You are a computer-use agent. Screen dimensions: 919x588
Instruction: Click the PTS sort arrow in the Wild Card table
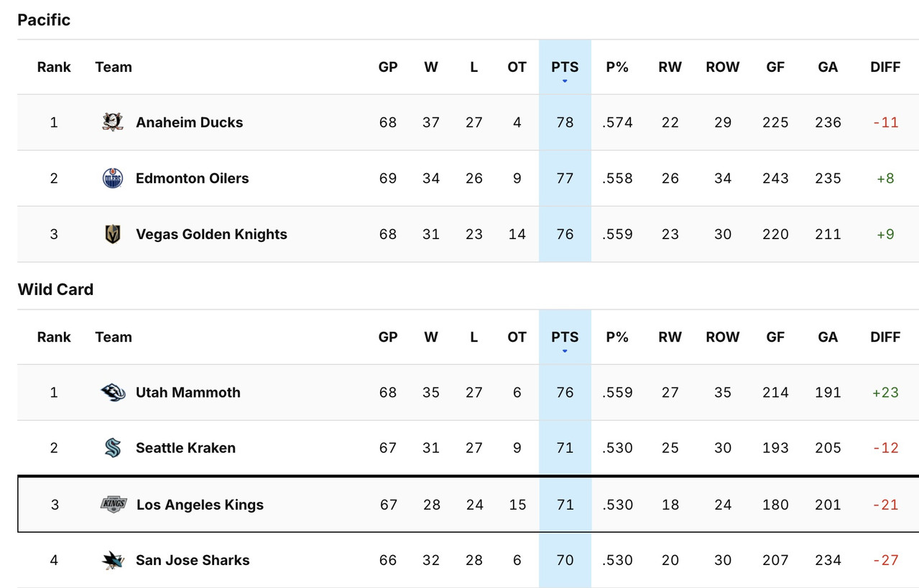tap(565, 351)
